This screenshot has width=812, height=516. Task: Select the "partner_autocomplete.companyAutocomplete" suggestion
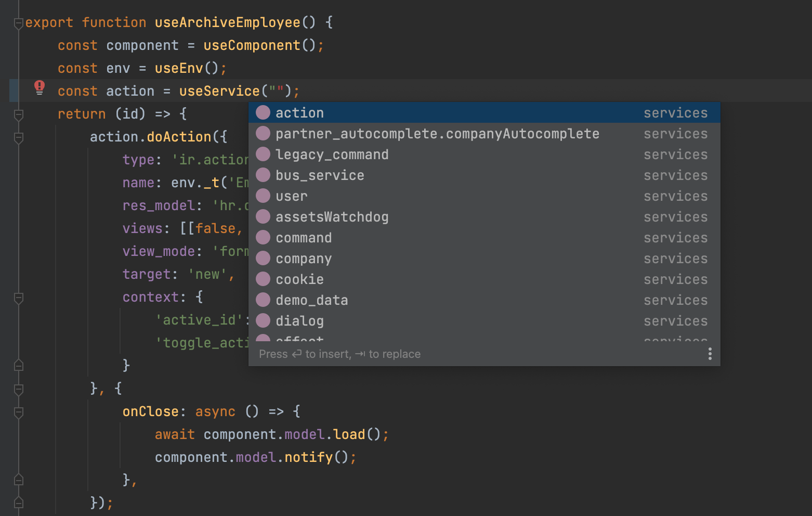[437, 133]
